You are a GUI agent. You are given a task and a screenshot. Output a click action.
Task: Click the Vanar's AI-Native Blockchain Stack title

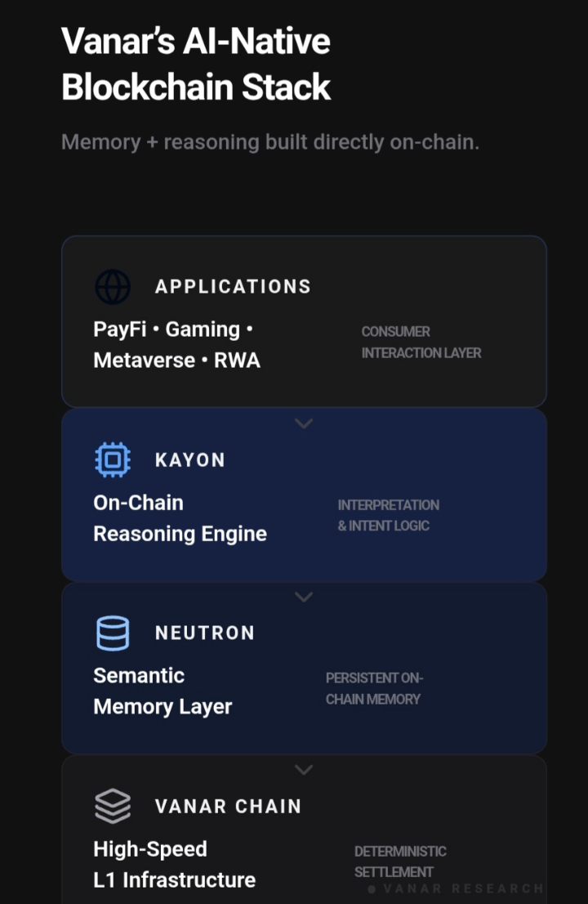196,64
